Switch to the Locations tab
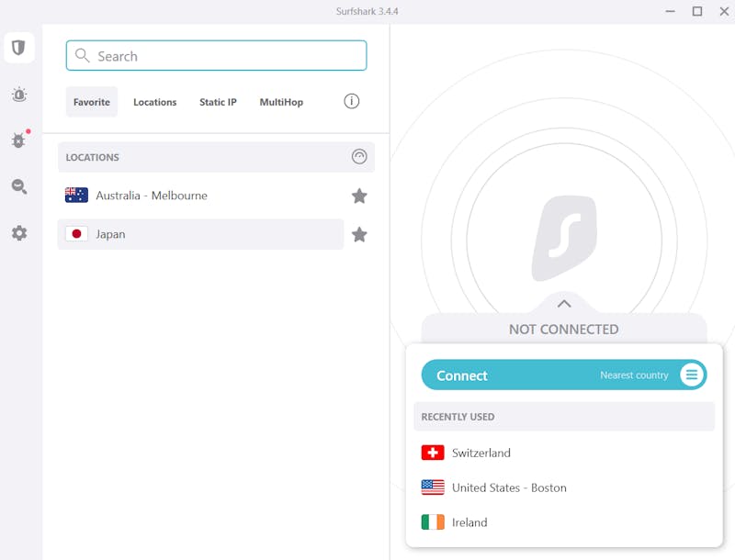Screen dimensions: 735x560 click(x=154, y=102)
